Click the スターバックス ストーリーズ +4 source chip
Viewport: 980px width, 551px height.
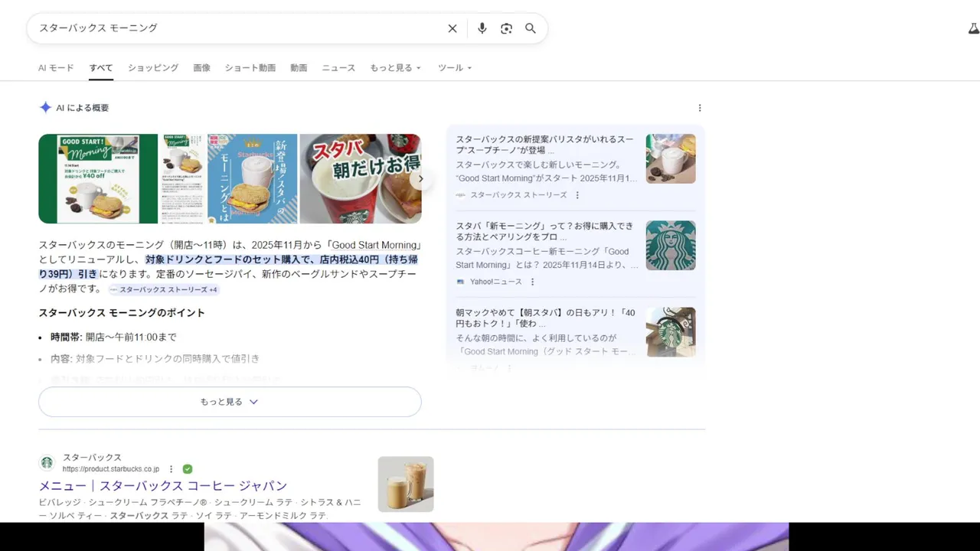[x=163, y=290]
